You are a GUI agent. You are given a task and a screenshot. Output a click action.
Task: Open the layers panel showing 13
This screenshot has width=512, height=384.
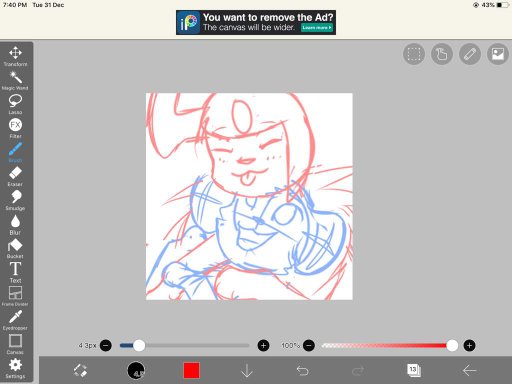[x=414, y=370]
